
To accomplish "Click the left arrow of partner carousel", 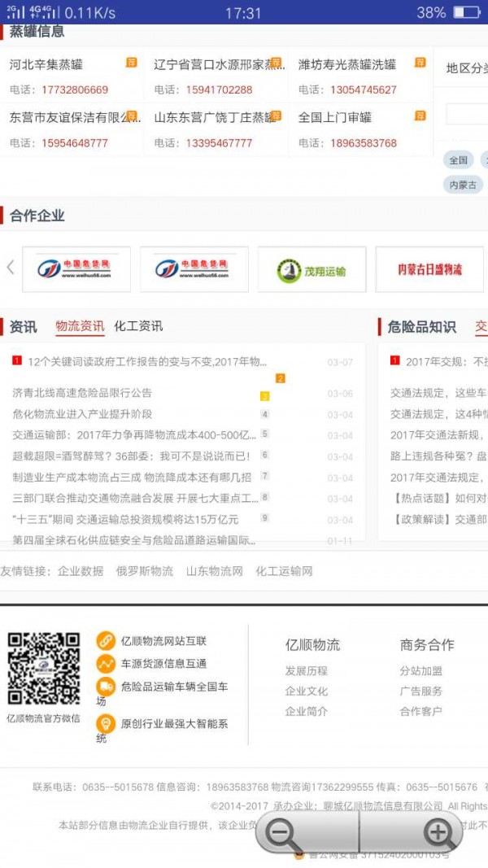I will click(10, 268).
